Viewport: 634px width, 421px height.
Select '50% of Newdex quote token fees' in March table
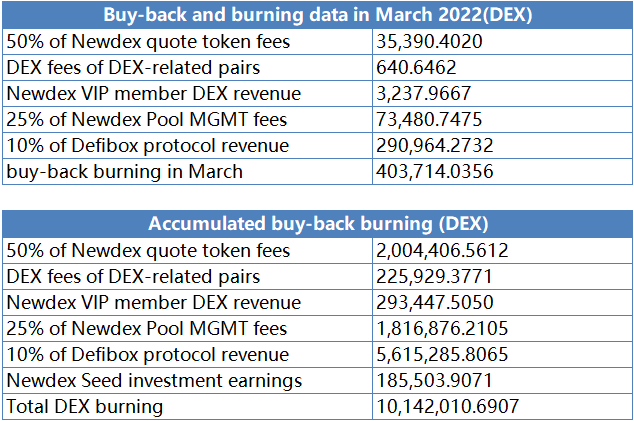tap(148, 42)
